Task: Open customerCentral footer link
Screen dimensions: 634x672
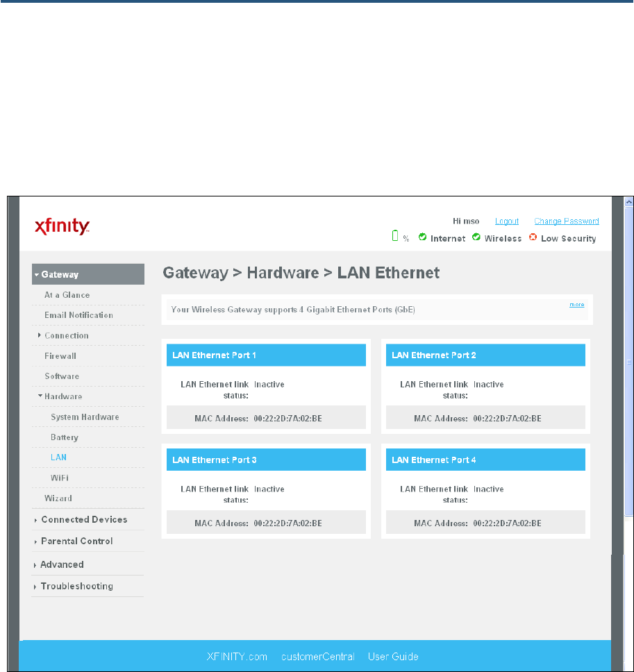Action: tap(318, 657)
